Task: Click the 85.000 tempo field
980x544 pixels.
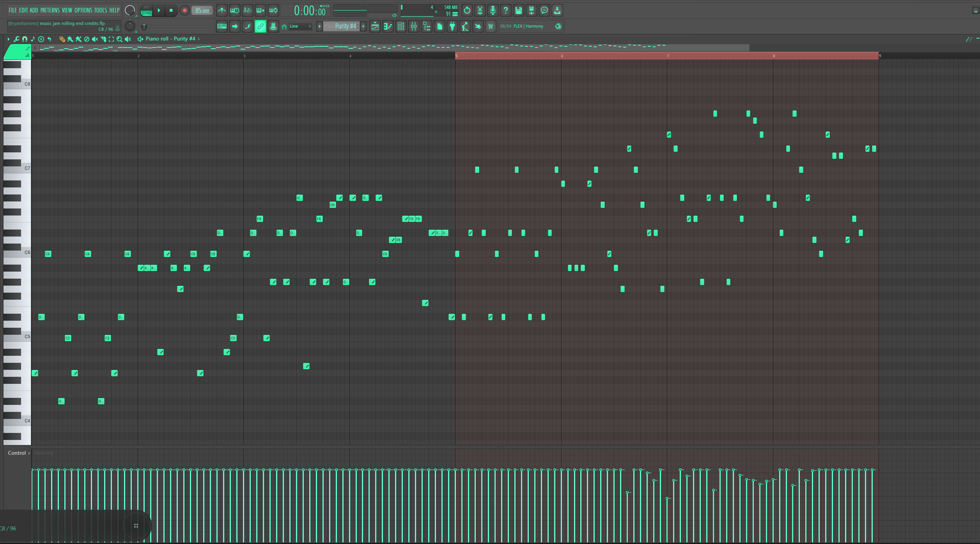Action: (x=202, y=11)
